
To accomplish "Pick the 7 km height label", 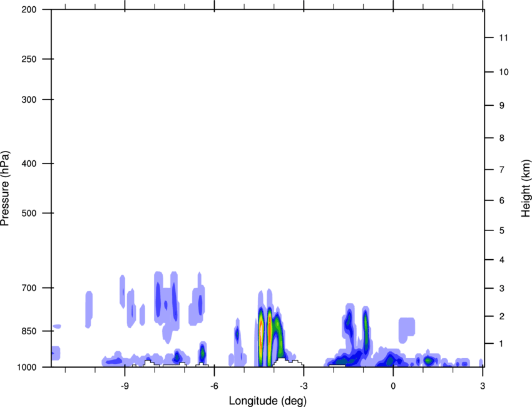I will click(x=502, y=170).
